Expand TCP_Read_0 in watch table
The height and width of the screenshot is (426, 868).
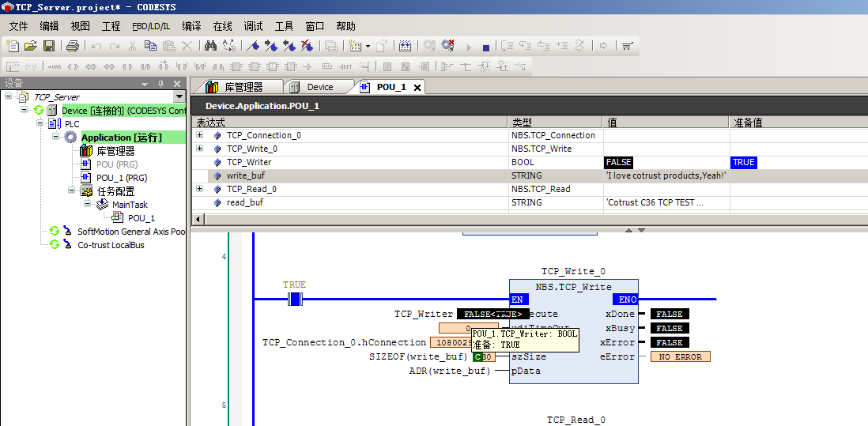(200, 189)
